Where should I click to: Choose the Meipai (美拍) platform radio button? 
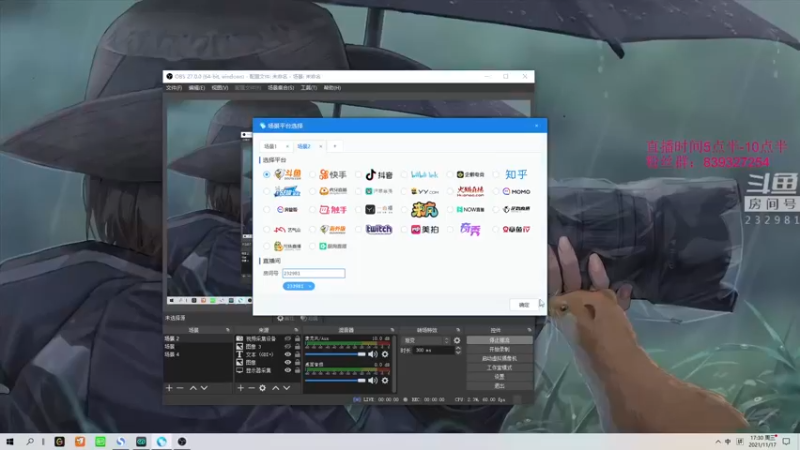pos(404,230)
